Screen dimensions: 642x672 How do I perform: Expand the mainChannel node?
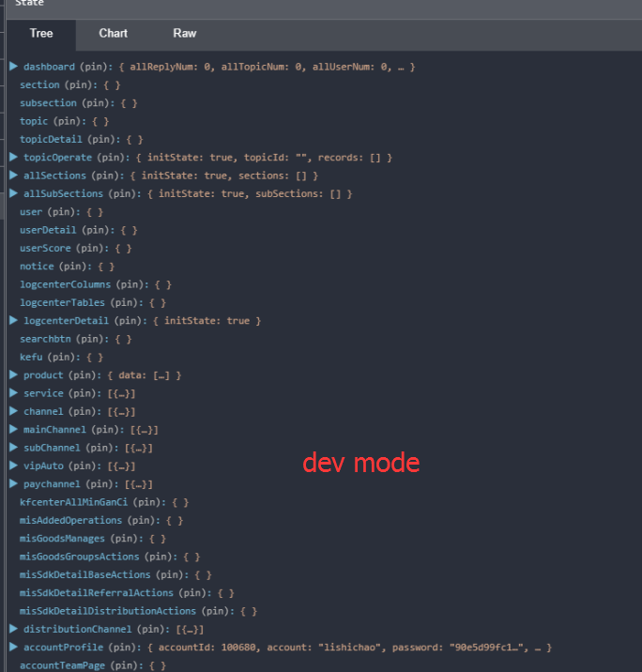pos(14,430)
